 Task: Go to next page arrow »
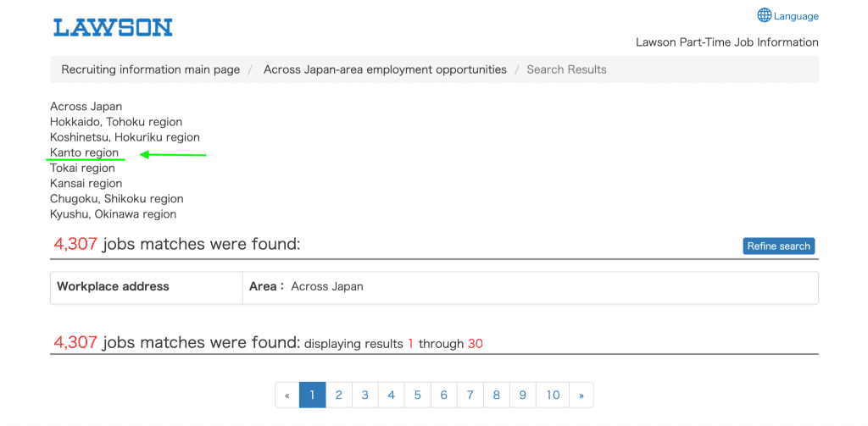point(581,395)
